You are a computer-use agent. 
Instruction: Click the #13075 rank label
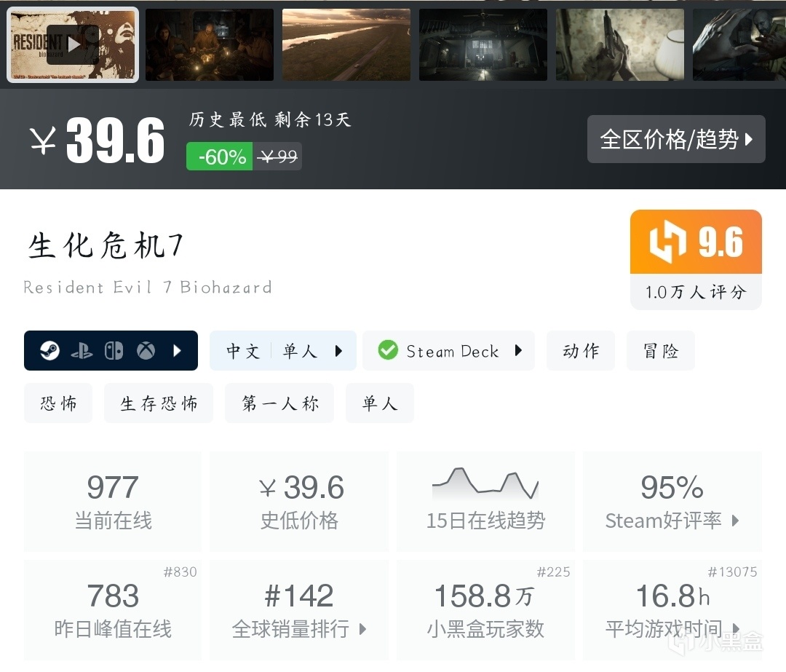pos(732,572)
